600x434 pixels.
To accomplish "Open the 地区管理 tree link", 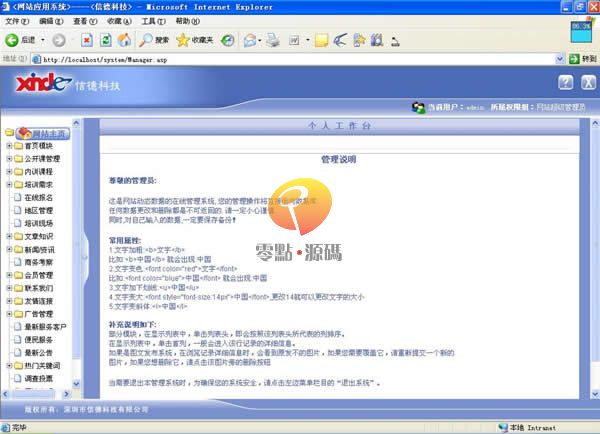I will pos(38,210).
